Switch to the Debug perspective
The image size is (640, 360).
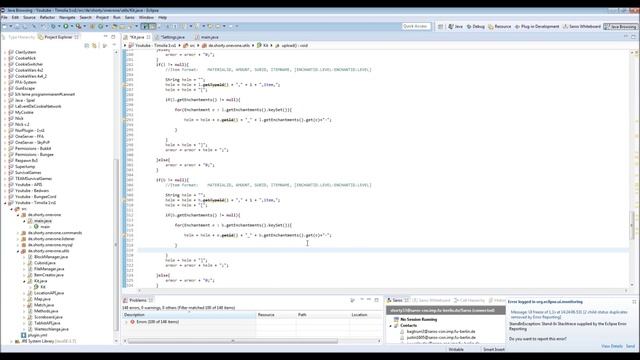476,27
